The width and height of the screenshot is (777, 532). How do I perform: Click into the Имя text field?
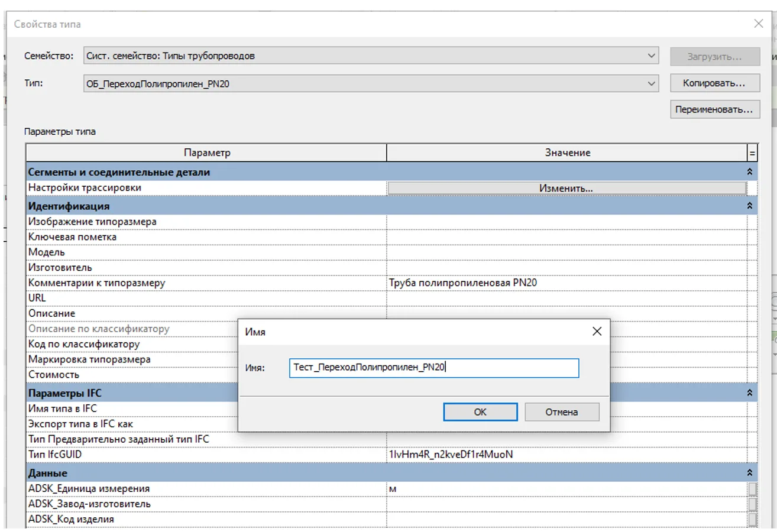pos(433,368)
